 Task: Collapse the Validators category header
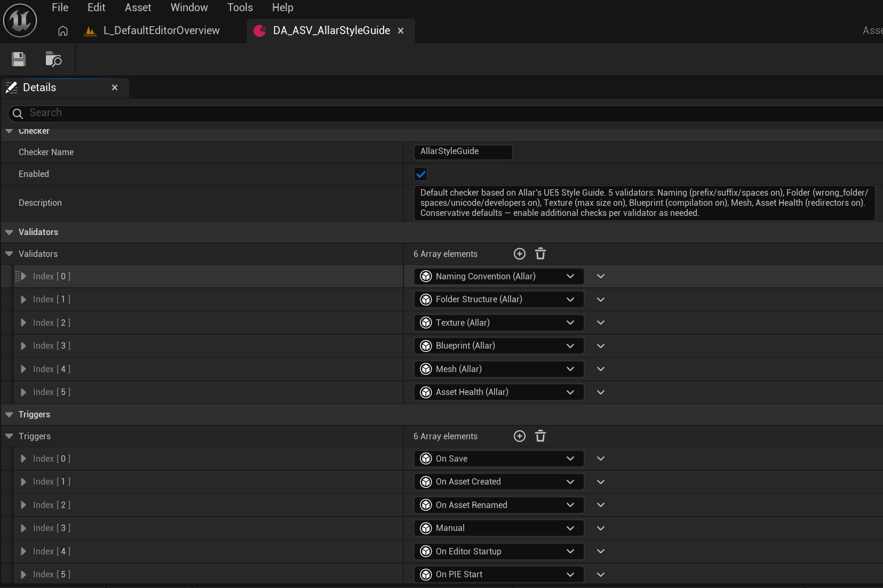tap(9, 232)
